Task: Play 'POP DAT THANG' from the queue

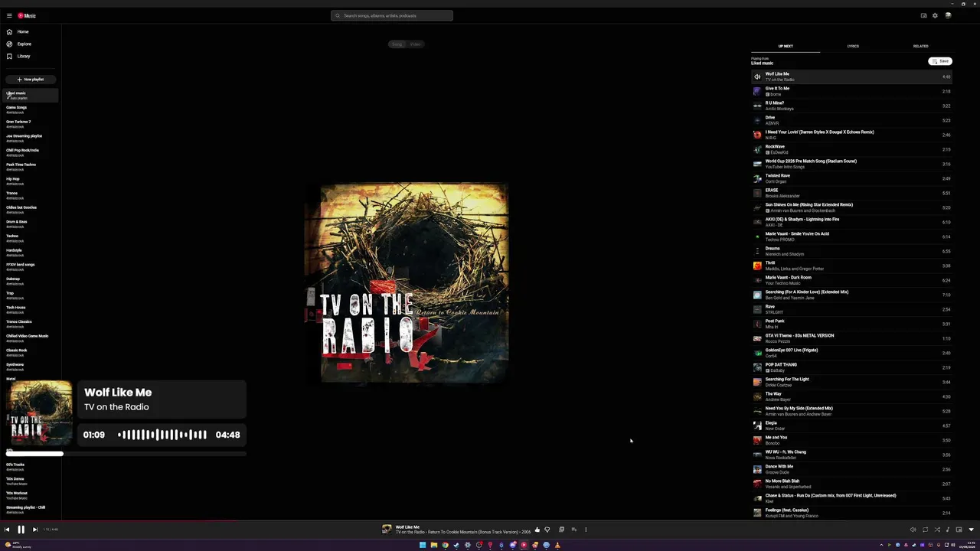Action: pyautogui.click(x=852, y=367)
